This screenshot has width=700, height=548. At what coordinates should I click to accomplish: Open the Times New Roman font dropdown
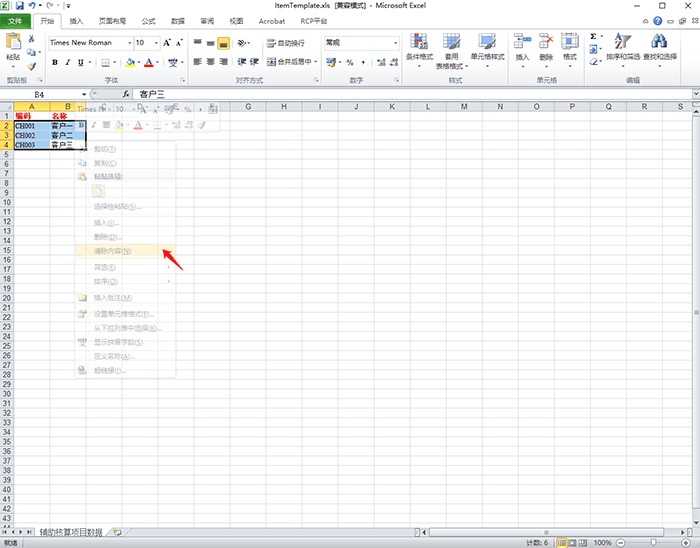click(x=130, y=43)
